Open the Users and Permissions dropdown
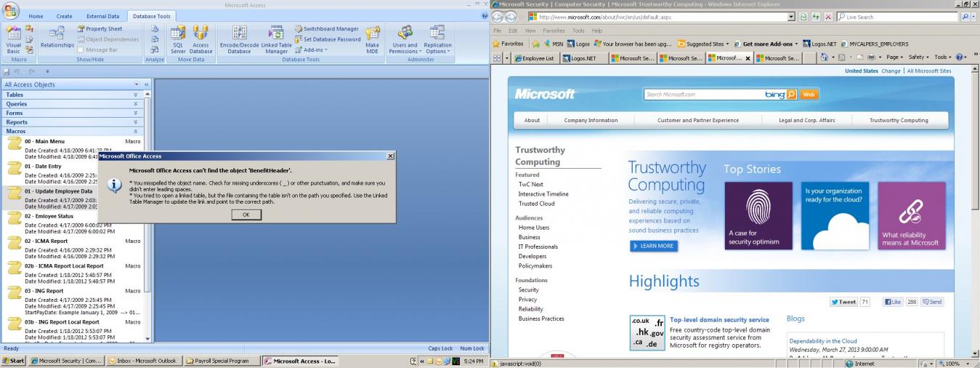Screen dimensions: 980x368 (x=405, y=40)
